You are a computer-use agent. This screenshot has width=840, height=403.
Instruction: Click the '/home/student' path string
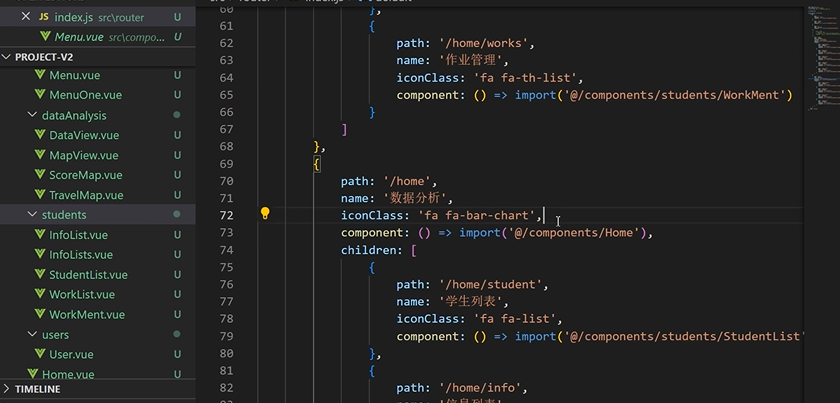(491, 285)
